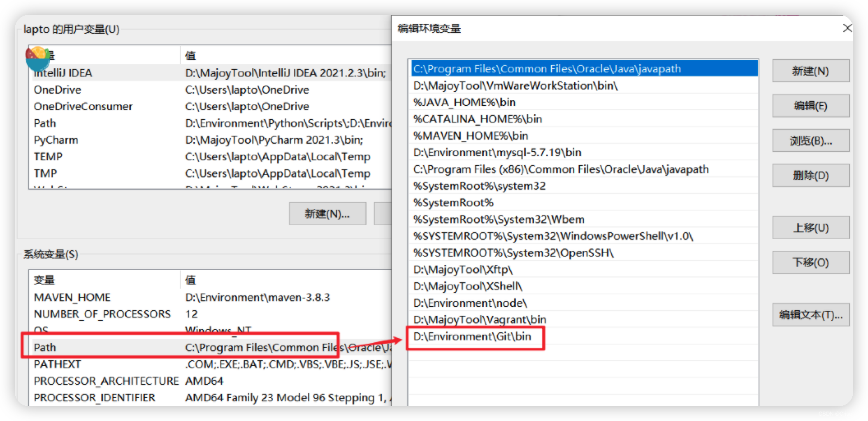Select the PyCharm user variable row
The image size is (868, 421).
pos(210,140)
